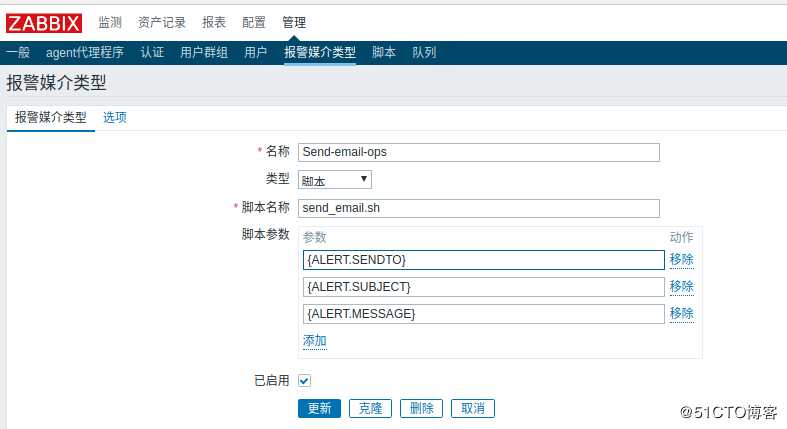The image size is (787, 429).
Task: Click the 脚本名称 text field
Action: (x=479, y=208)
